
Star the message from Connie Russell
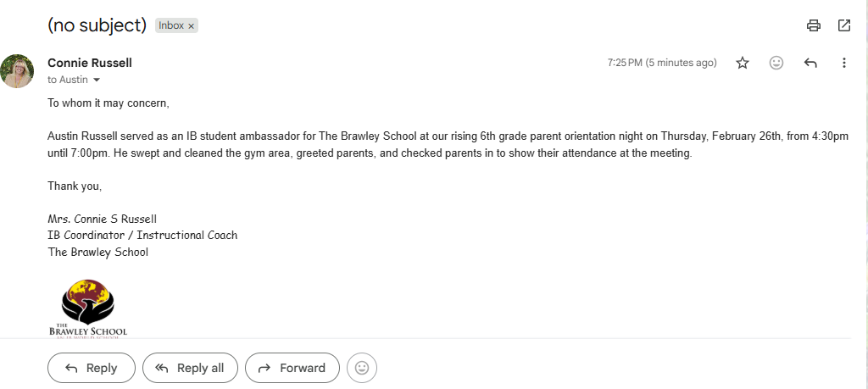click(743, 63)
